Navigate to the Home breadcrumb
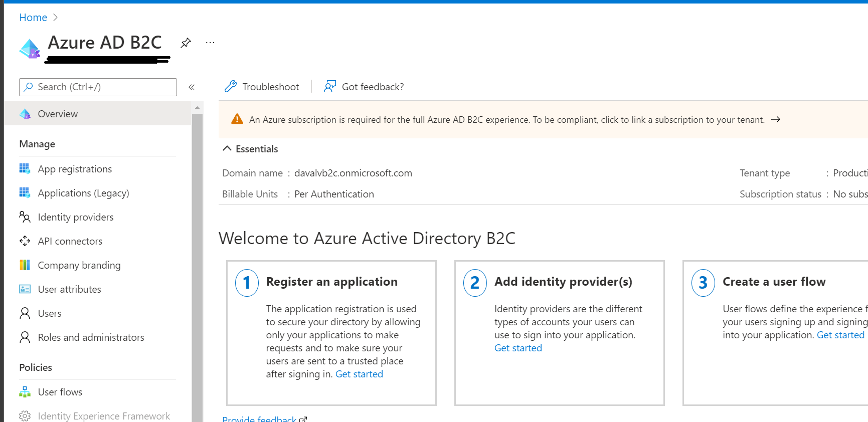Screen dimensions: 868x422 [x=33, y=18]
